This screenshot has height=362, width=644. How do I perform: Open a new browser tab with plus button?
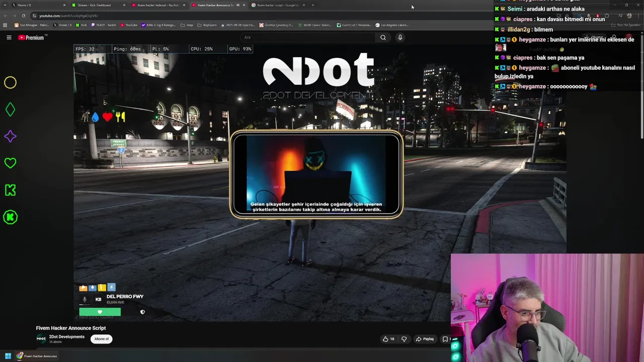pyautogui.click(x=312, y=5)
